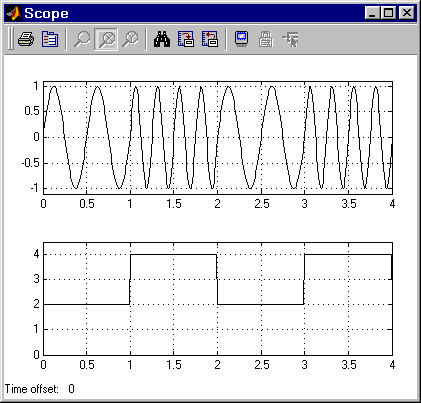This screenshot has width=421, height=403.
Task: Close the Scope window
Action: pyautogui.click(x=407, y=13)
